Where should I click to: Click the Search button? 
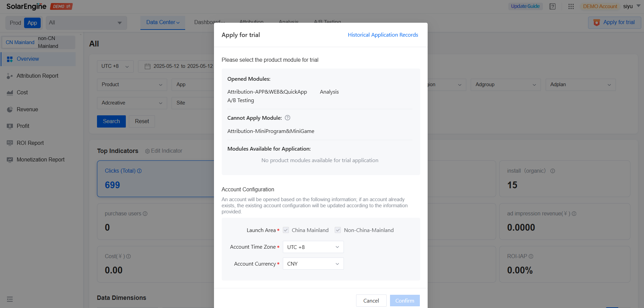tap(111, 121)
